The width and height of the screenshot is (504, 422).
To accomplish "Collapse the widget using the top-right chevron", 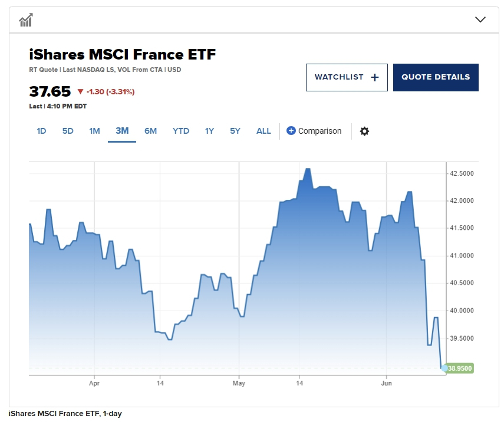I will coord(480,19).
